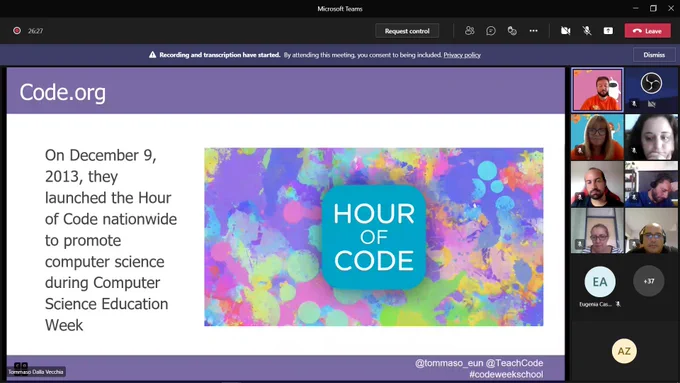Select the OBS logo participant tile
The width and height of the screenshot is (680, 383).
tap(651, 90)
